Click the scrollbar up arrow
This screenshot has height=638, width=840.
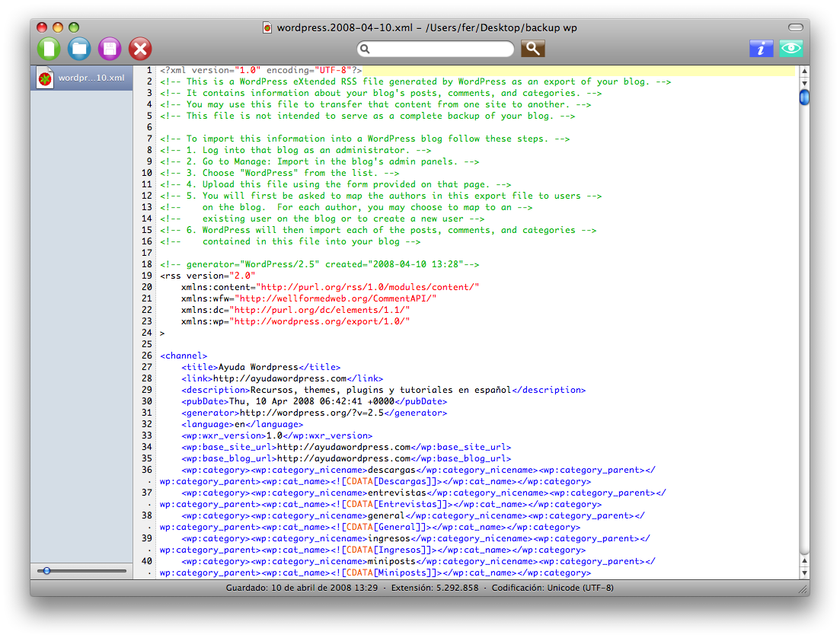coord(803,561)
